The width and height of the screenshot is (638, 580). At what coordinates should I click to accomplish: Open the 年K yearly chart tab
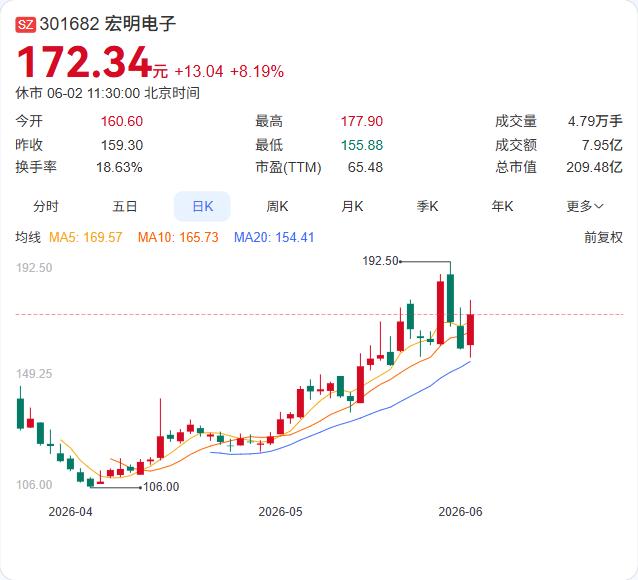point(502,206)
